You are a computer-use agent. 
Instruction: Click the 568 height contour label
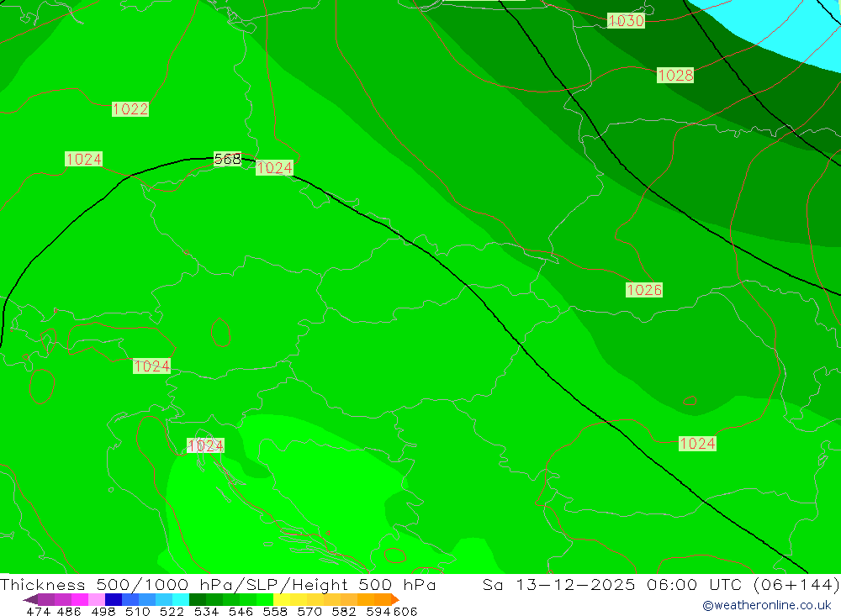point(227,159)
